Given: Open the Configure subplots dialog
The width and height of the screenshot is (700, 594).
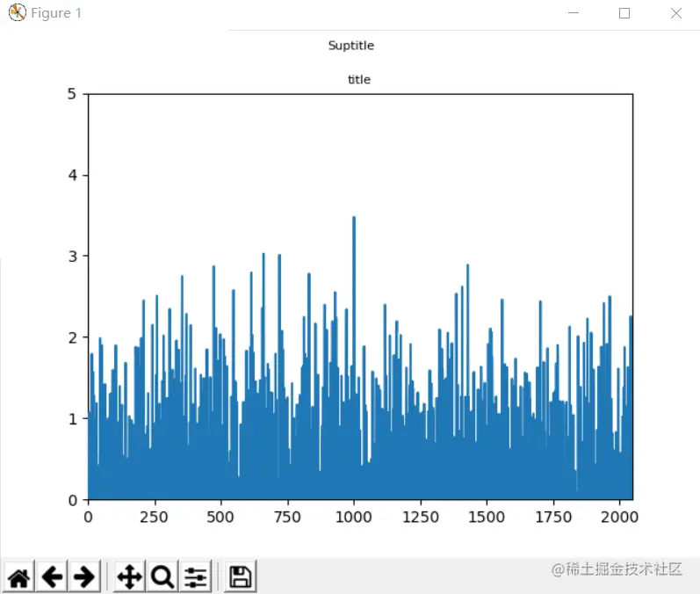Looking at the screenshot, I should [x=196, y=576].
